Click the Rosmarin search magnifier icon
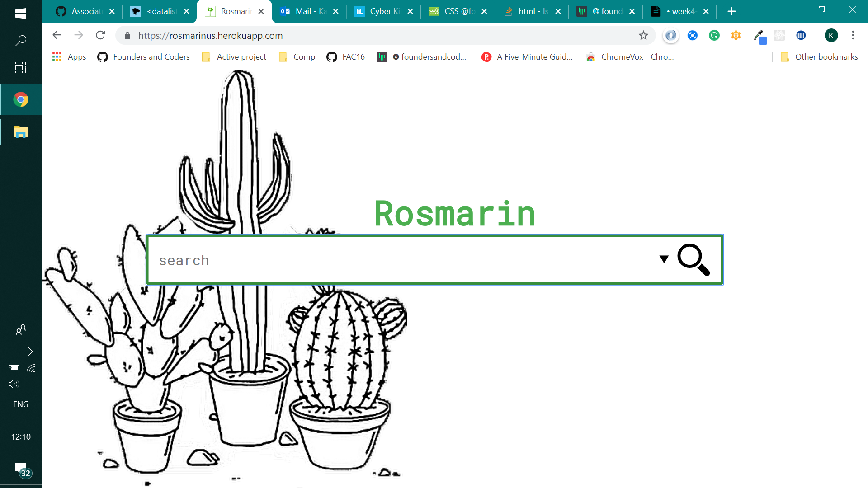 coord(693,259)
